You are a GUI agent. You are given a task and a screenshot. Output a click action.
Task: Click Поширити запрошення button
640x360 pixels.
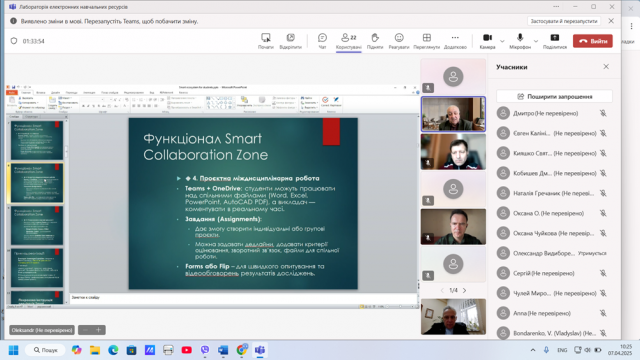[x=554, y=96]
